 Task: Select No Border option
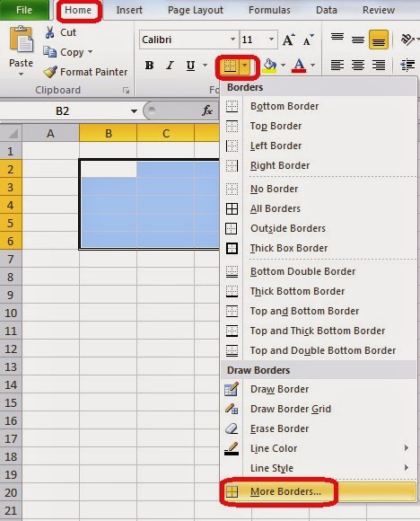tap(319, 189)
